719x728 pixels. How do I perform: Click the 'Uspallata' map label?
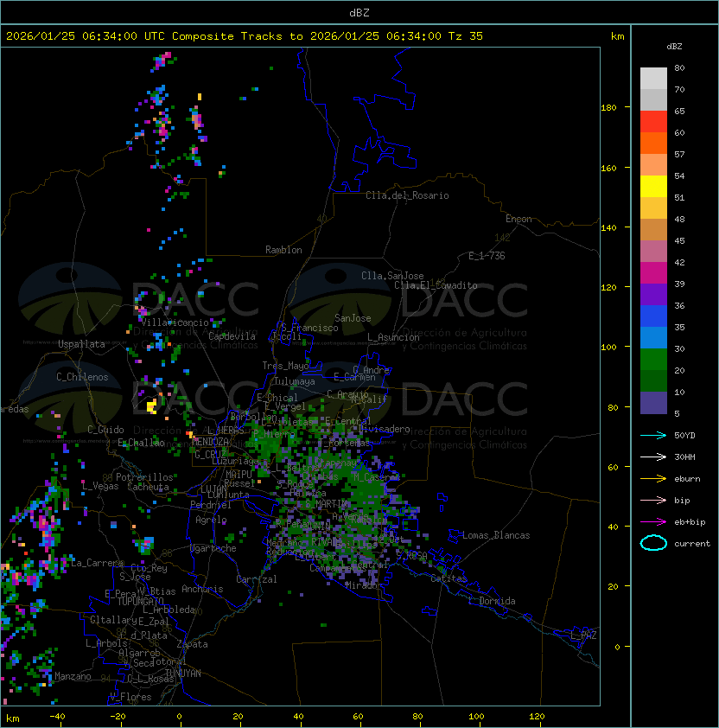[x=81, y=344]
